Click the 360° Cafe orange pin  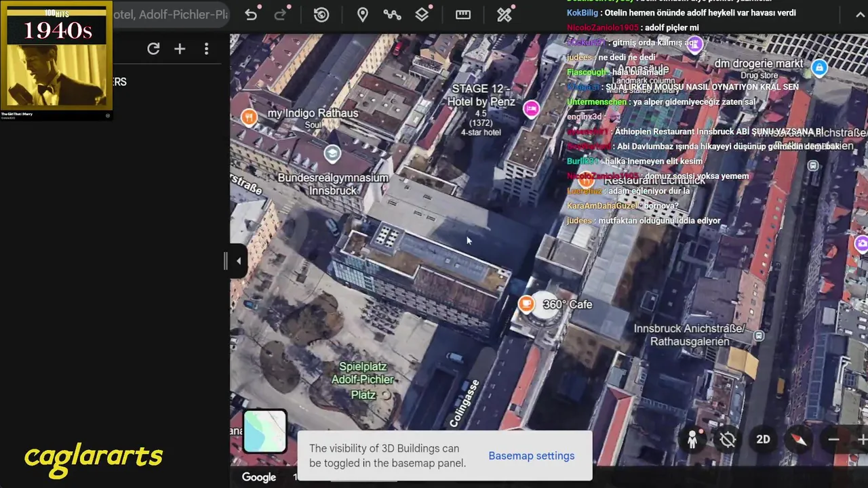pos(526,304)
